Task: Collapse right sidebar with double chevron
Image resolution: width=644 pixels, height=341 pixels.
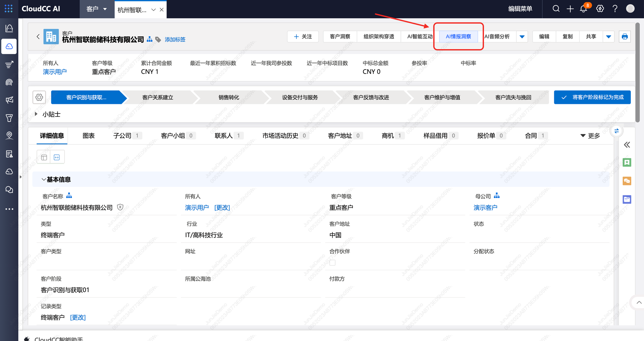Action: pos(627,145)
